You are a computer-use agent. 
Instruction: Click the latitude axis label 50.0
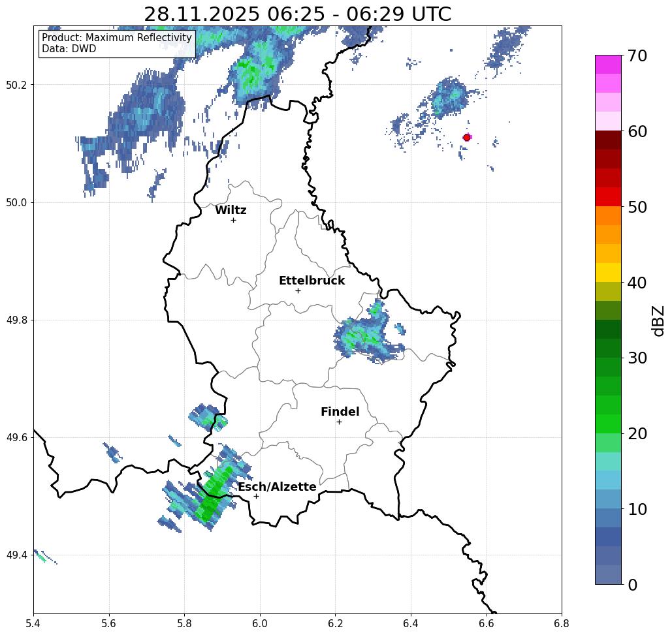click(16, 202)
